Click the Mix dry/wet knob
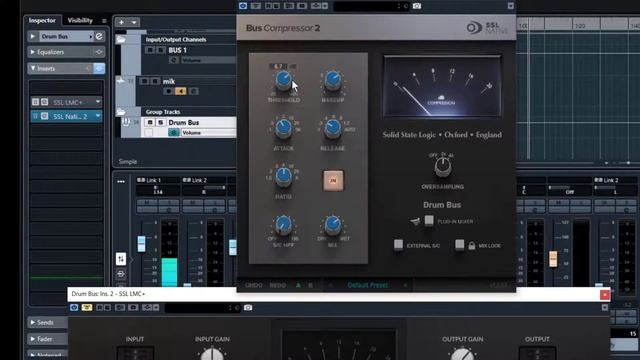The height and width of the screenshot is (360, 640). tap(333, 225)
